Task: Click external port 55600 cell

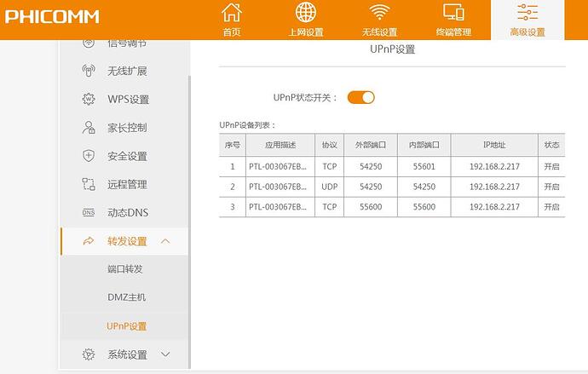Action: click(371, 207)
